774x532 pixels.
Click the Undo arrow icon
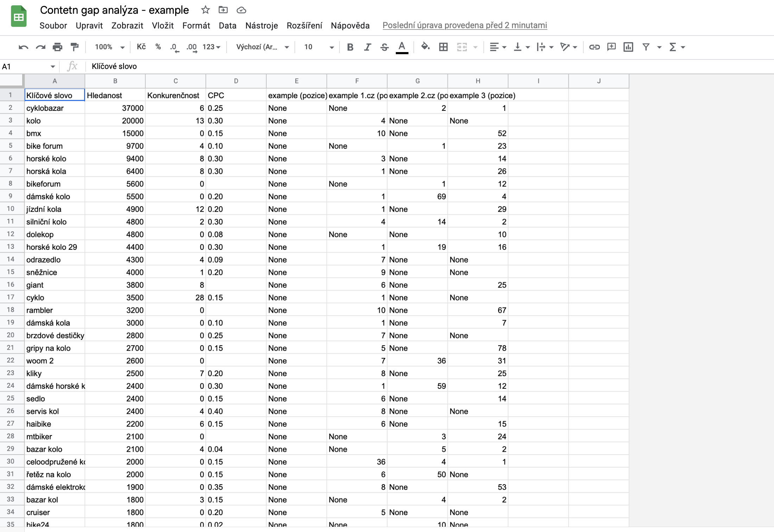coord(24,47)
